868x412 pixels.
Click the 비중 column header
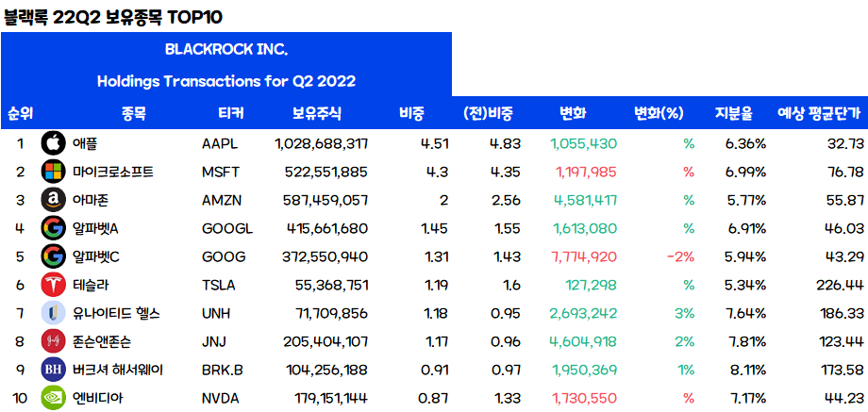coord(411,114)
